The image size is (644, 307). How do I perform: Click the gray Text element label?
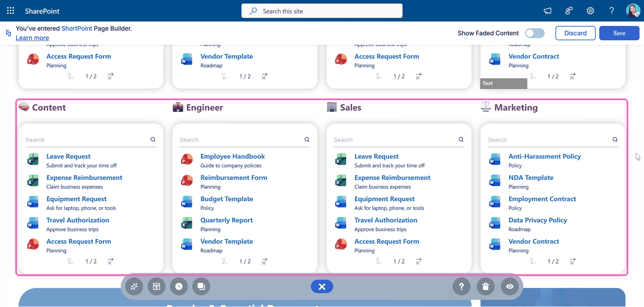pos(504,83)
